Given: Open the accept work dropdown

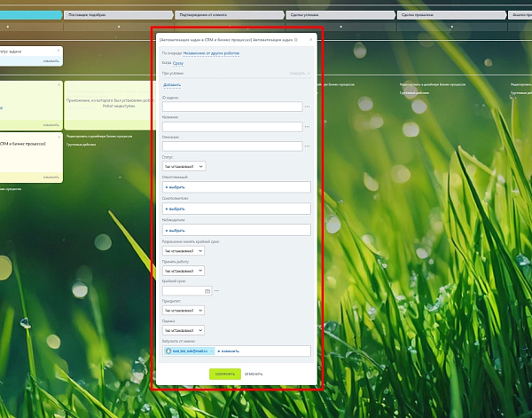Looking at the screenshot, I should pos(184,271).
